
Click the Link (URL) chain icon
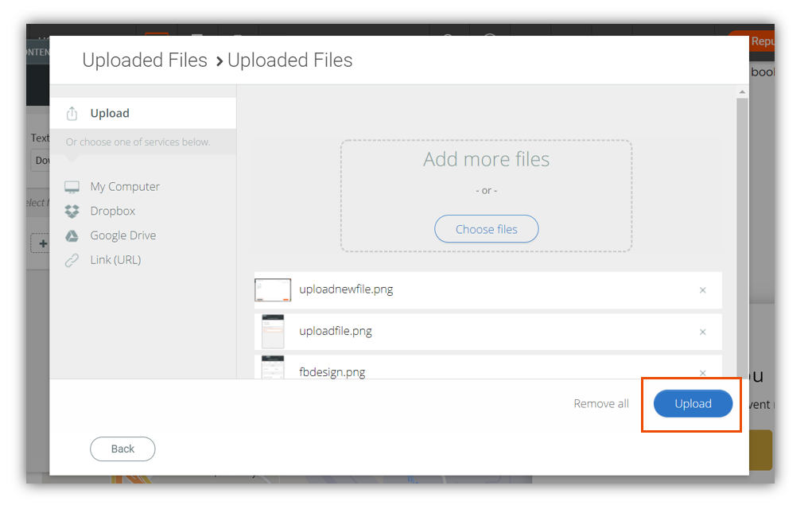click(72, 260)
